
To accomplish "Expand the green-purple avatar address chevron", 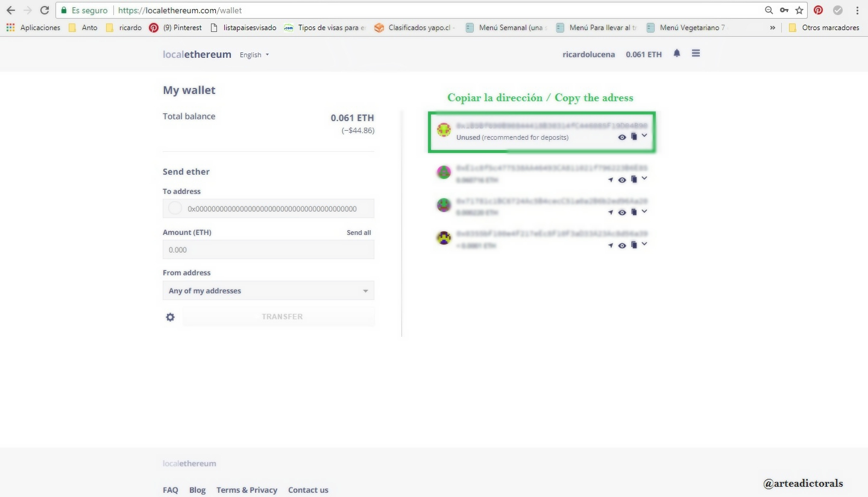I will (x=644, y=211).
